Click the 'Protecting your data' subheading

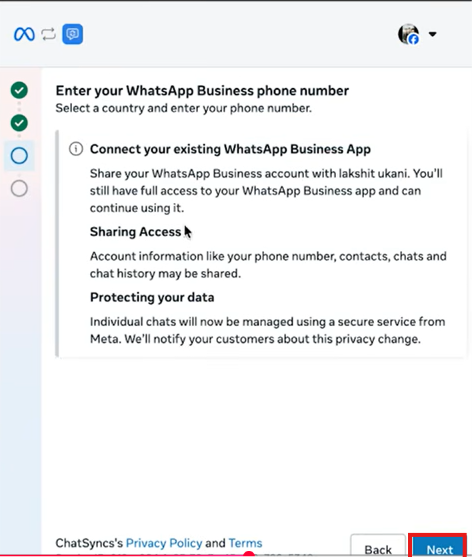(152, 297)
